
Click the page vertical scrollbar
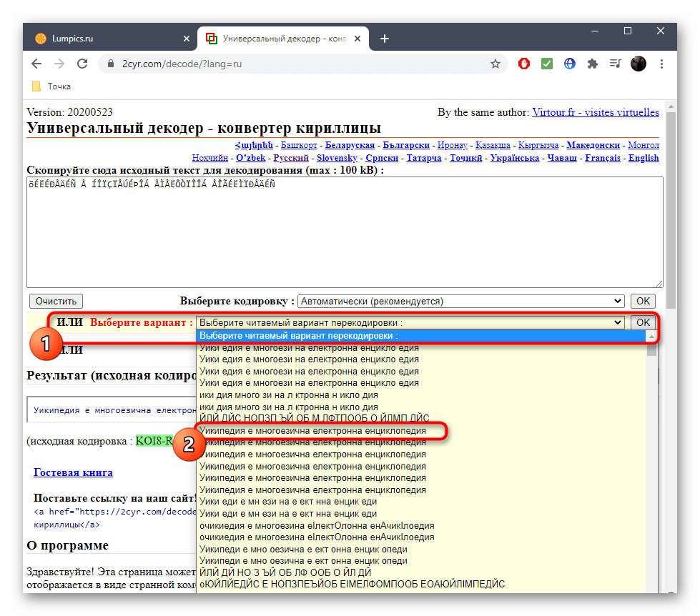[671, 209]
